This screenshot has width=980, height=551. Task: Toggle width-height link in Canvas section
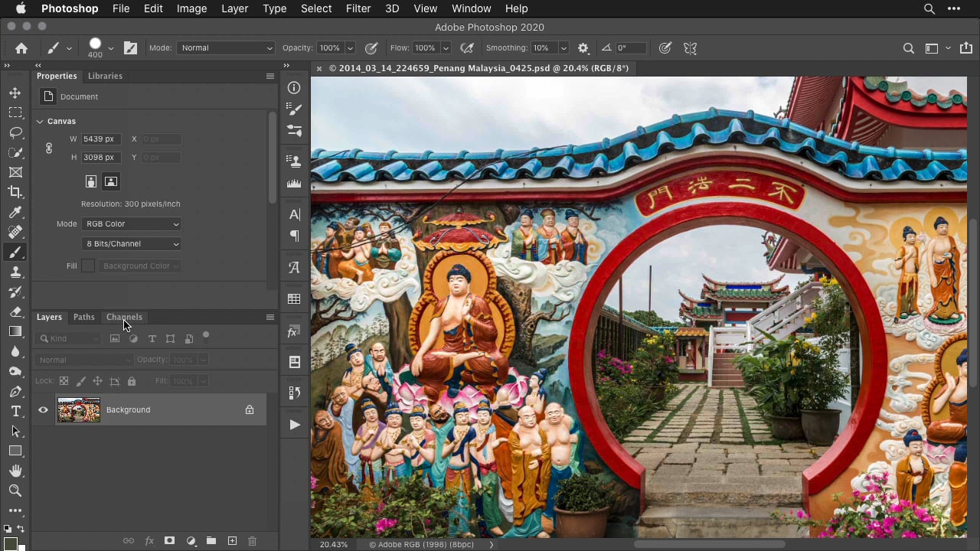49,148
